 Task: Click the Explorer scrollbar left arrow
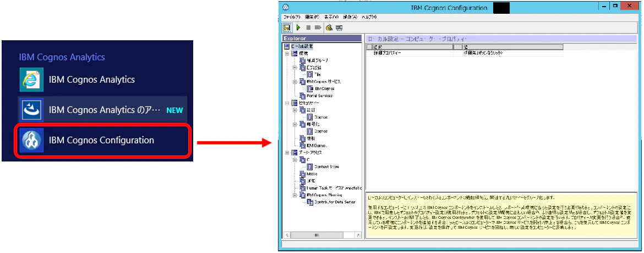[286, 235]
